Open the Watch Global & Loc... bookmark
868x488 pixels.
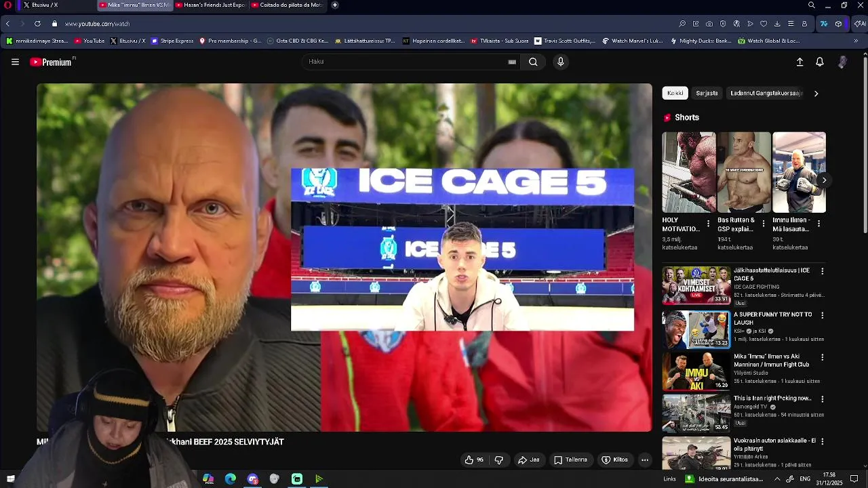point(769,41)
